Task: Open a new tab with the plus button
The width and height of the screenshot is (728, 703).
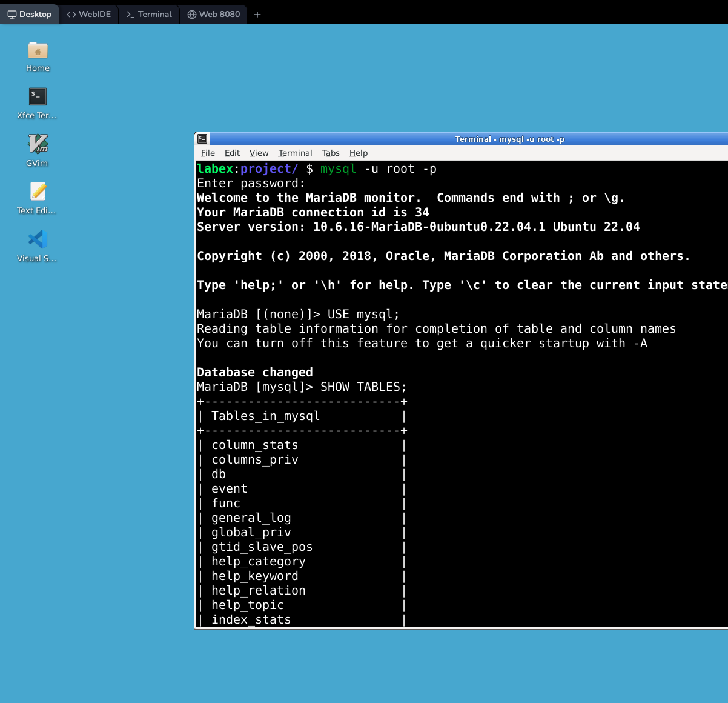Action: [257, 14]
